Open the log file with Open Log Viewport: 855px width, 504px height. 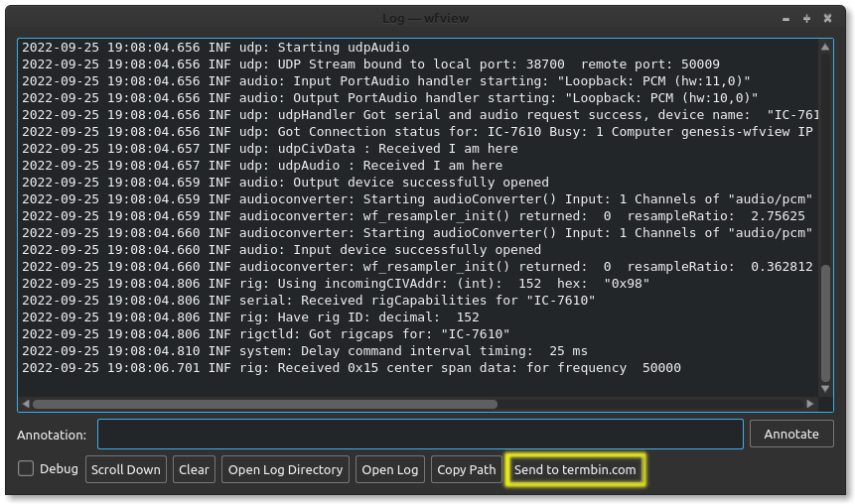(x=390, y=469)
